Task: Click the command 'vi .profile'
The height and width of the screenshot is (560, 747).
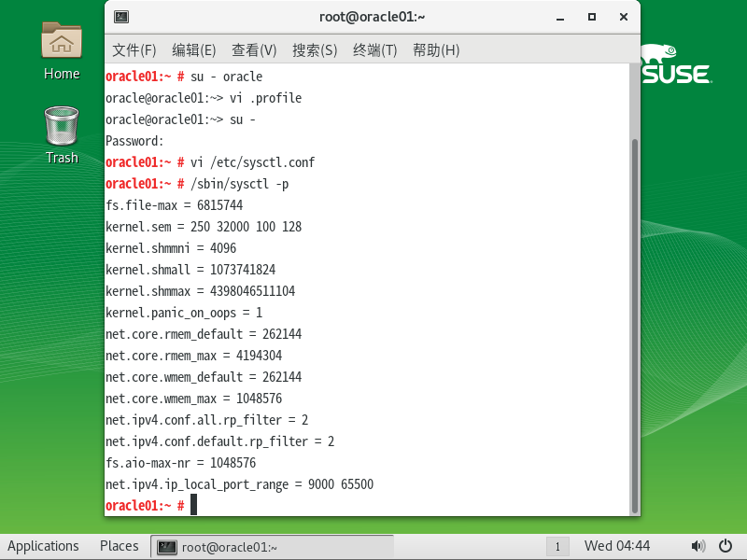Action: point(266,99)
